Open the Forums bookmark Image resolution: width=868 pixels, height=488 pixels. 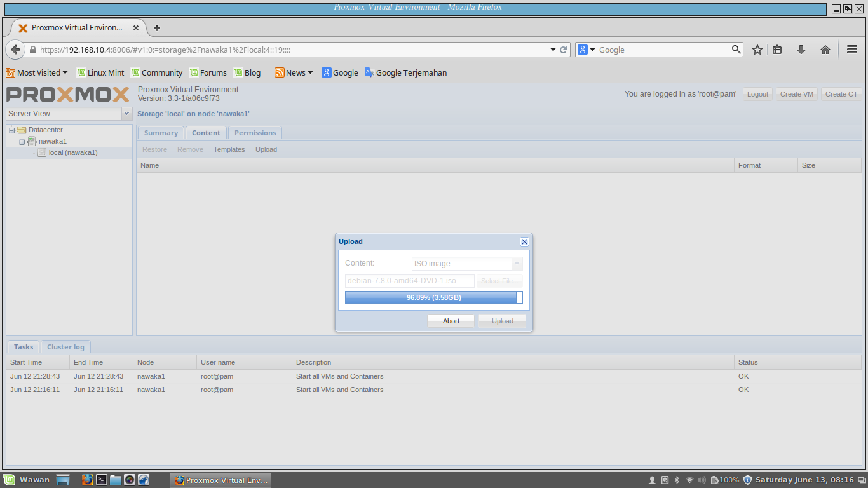[208, 72]
